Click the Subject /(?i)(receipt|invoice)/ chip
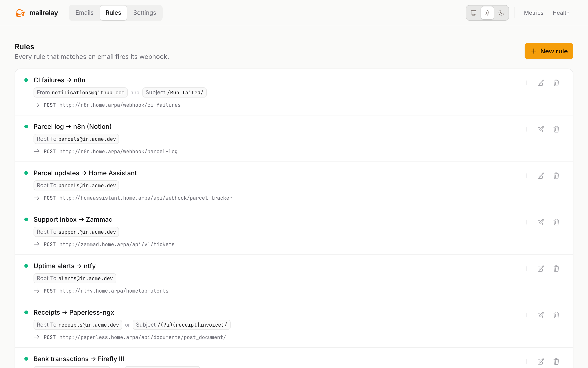 (x=181, y=325)
